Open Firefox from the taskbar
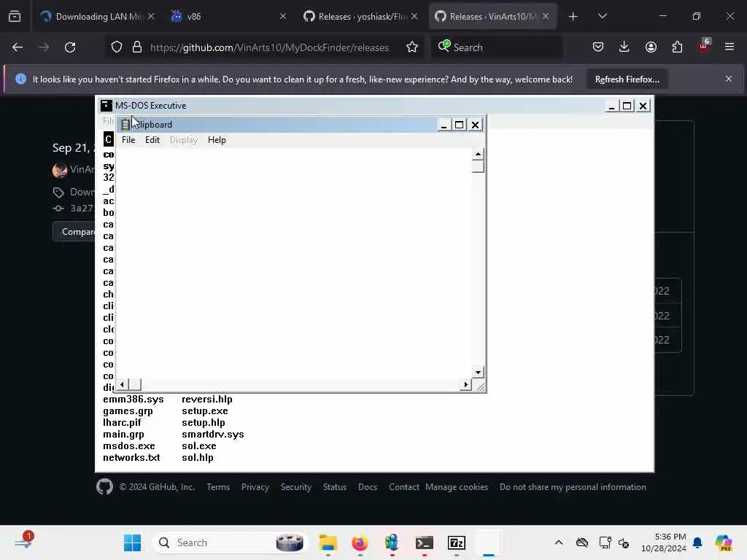Screen dimensions: 747x560 pos(360,542)
